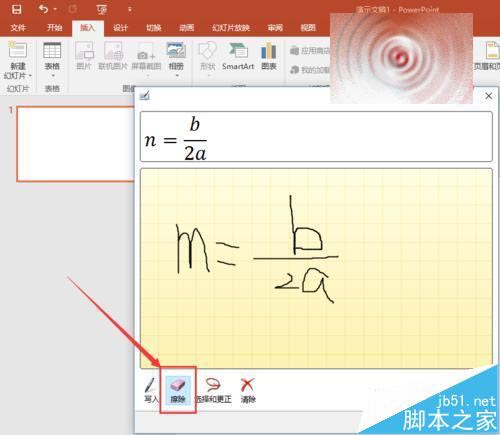This screenshot has height=435, width=500.
Task: Click the 相册 (Photo Album) icon
Action: [176, 51]
